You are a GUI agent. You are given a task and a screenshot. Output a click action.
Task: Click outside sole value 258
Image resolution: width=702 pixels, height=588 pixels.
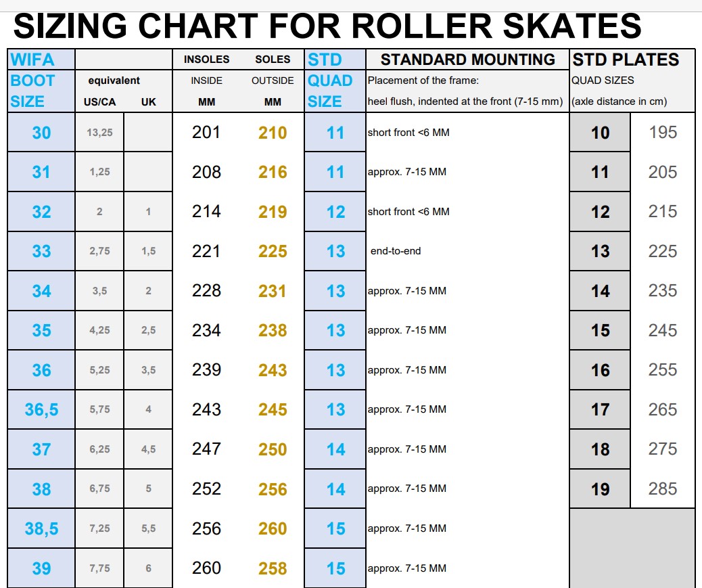[x=273, y=568]
